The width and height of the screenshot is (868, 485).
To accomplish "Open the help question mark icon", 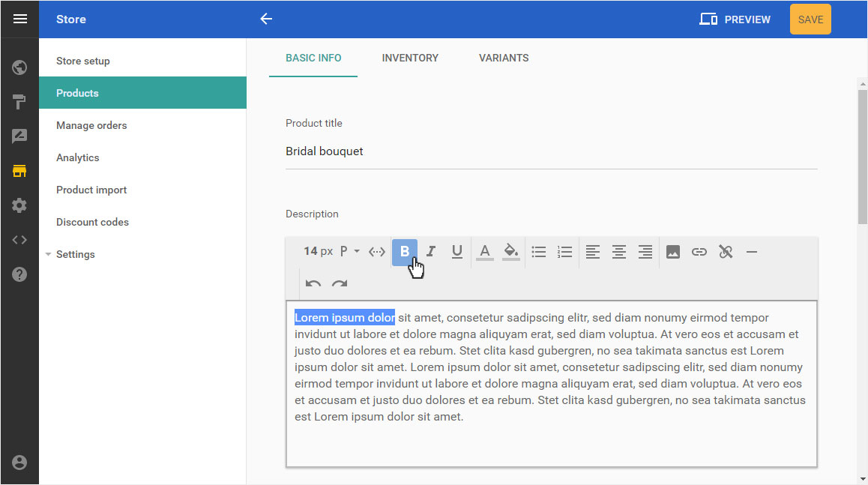I will [x=20, y=274].
